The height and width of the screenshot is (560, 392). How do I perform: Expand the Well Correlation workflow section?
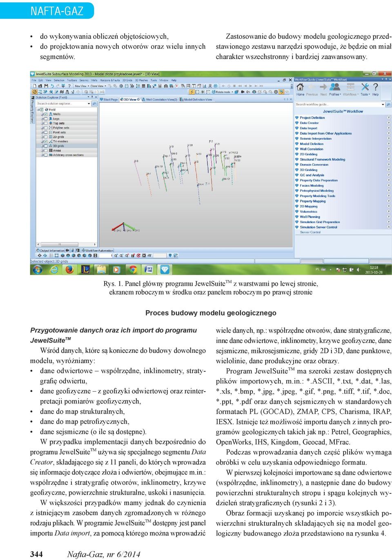[x=389, y=149]
